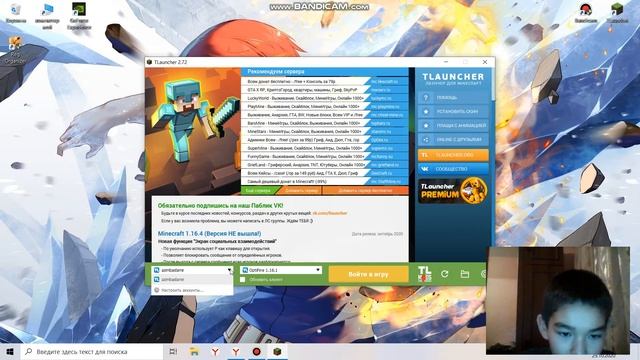Click the Войти в игру button
This screenshot has height=360, width=640.
tap(368, 274)
